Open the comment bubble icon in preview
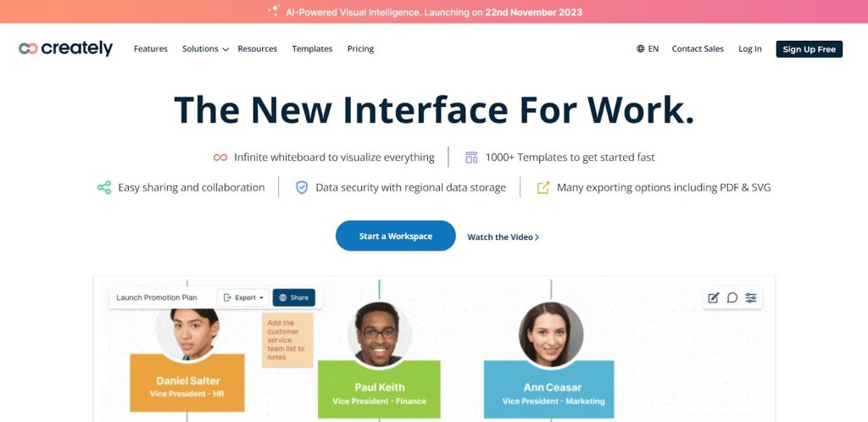The height and width of the screenshot is (422, 868). (x=732, y=297)
